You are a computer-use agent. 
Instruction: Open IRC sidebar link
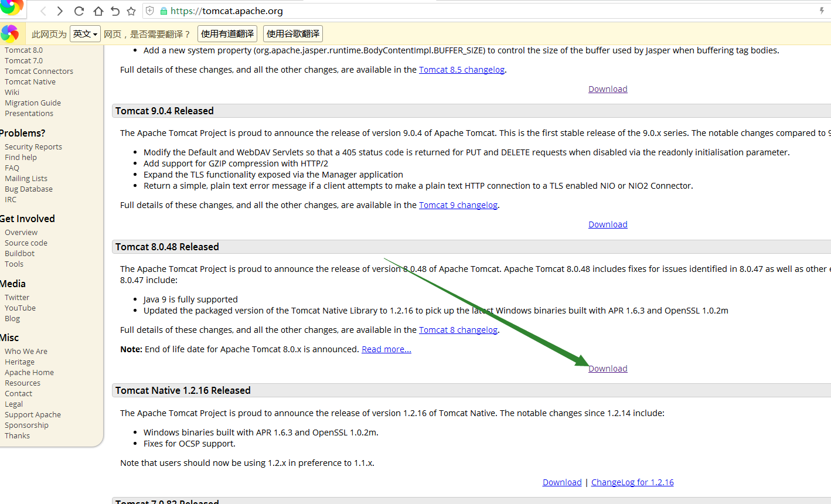pyautogui.click(x=11, y=200)
